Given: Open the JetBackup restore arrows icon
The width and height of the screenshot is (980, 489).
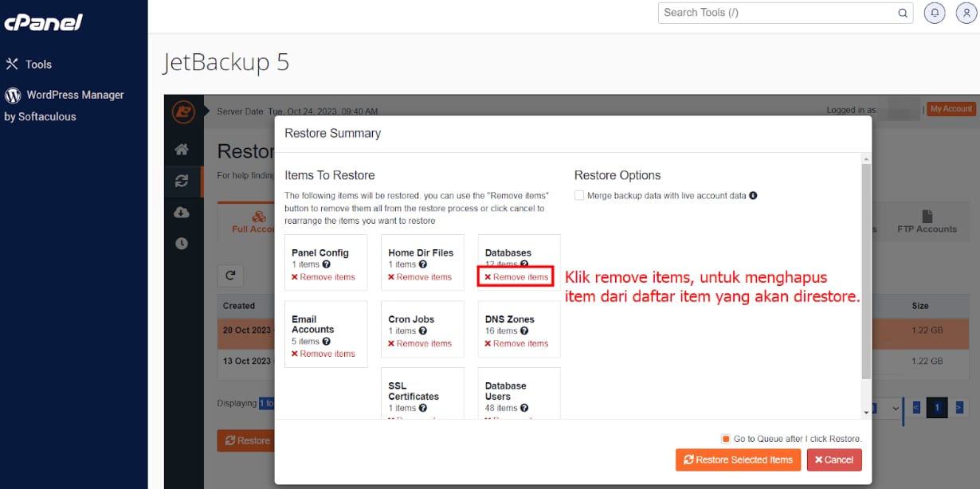Looking at the screenshot, I should pos(182,181).
